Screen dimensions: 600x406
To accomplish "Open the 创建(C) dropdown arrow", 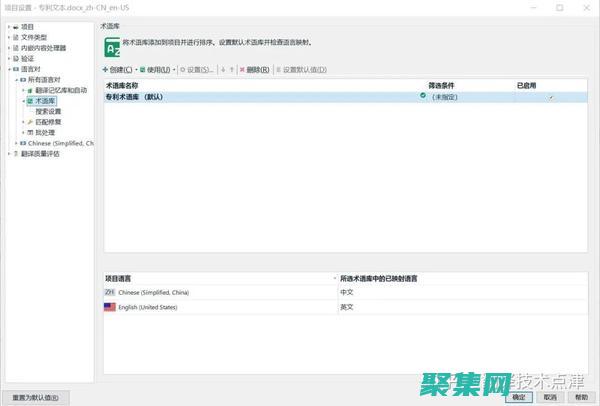I will (136, 70).
